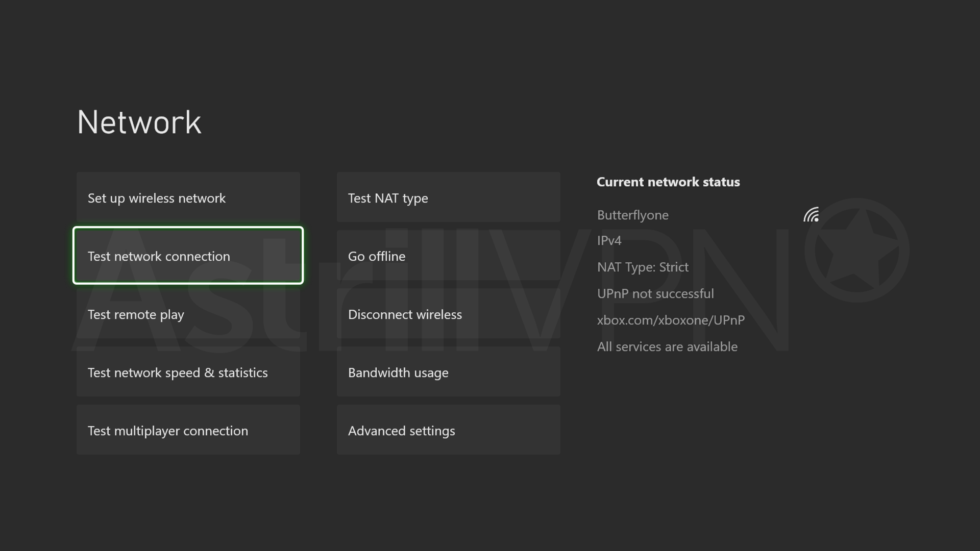
Task: Click the All services are available status
Action: pos(667,346)
